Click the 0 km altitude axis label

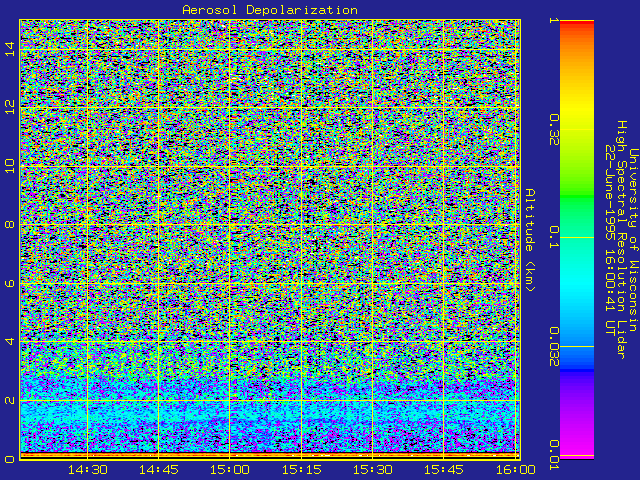point(9,459)
